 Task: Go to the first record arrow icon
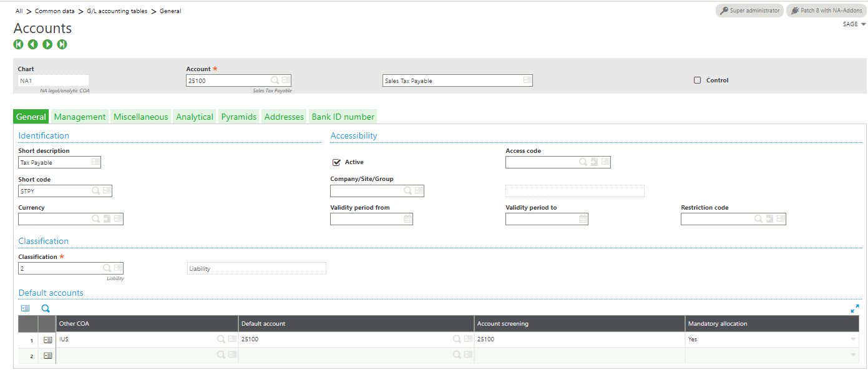18,44
